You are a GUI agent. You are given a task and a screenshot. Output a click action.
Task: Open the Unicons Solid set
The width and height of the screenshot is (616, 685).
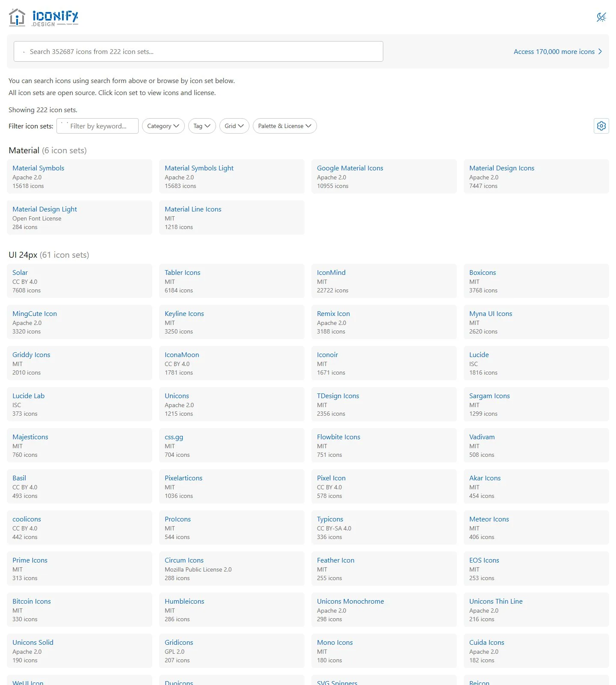(80, 651)
